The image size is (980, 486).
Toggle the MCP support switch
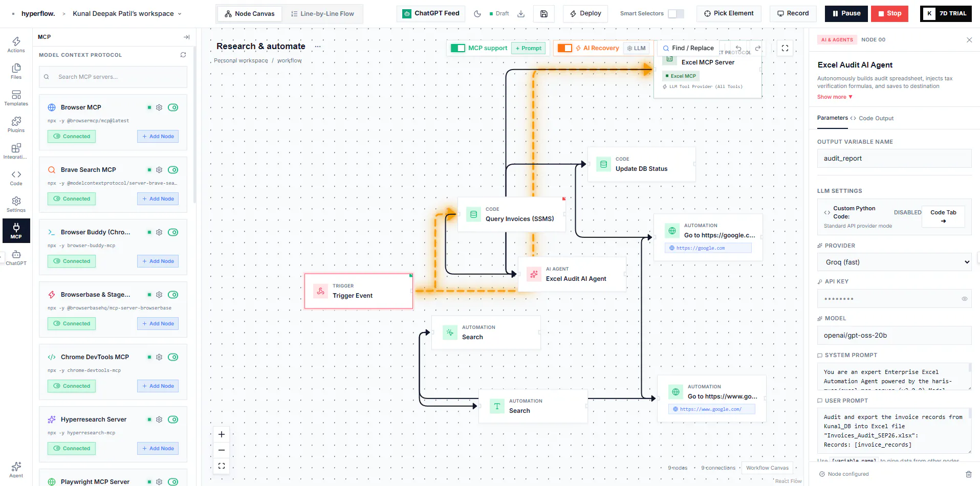click(458, 48)
